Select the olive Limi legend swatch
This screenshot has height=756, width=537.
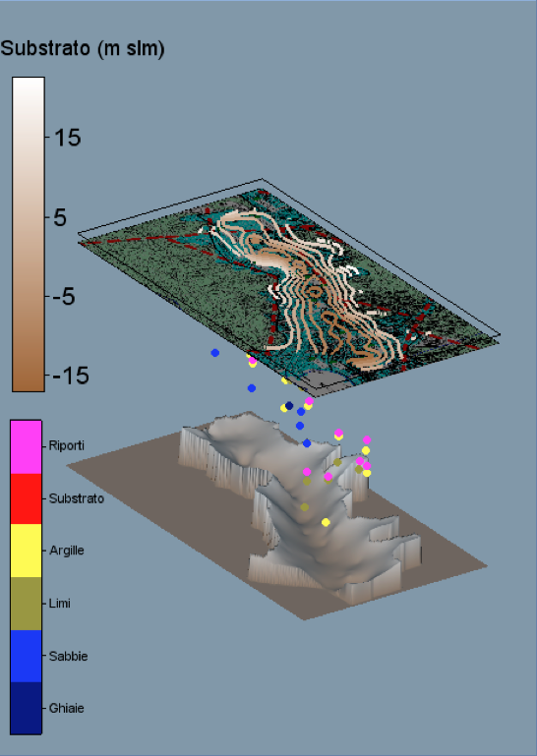click(x=26, y=604)
